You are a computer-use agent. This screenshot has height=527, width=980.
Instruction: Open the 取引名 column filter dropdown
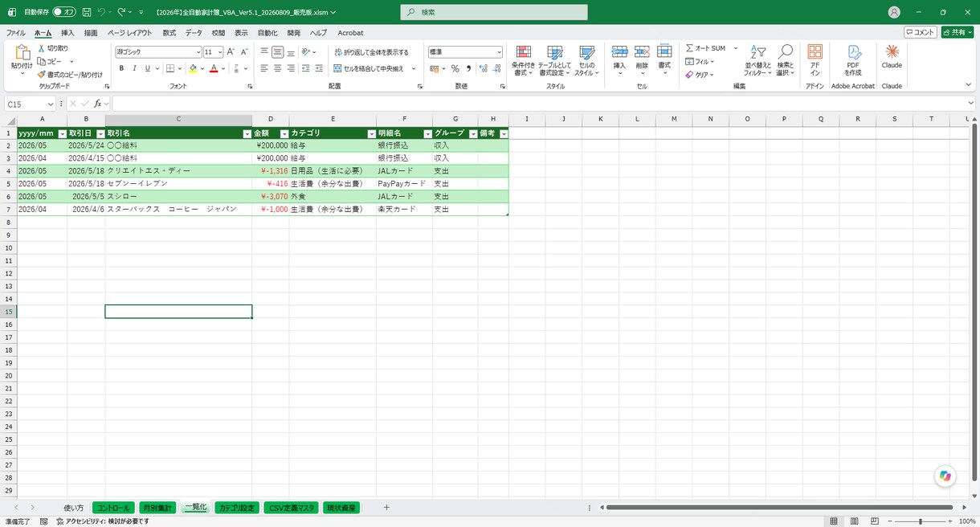coord(247,133)
